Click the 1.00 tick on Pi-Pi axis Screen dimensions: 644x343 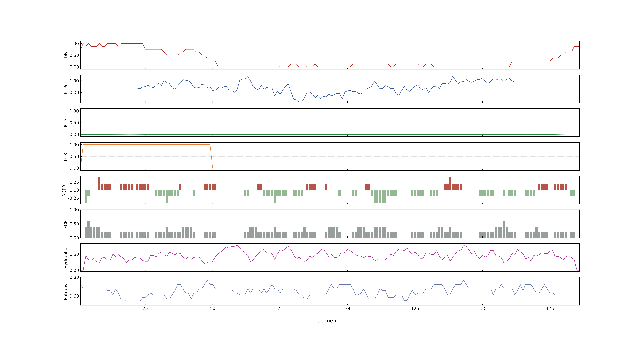74,81
